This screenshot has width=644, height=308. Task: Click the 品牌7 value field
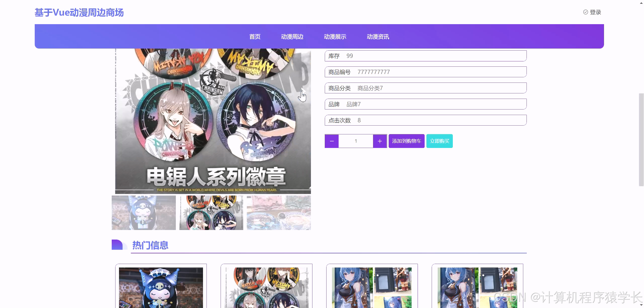tap(426, 104)
